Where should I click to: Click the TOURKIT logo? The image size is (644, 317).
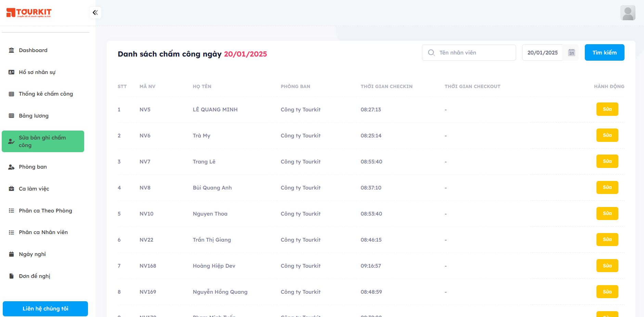[29, 13]
